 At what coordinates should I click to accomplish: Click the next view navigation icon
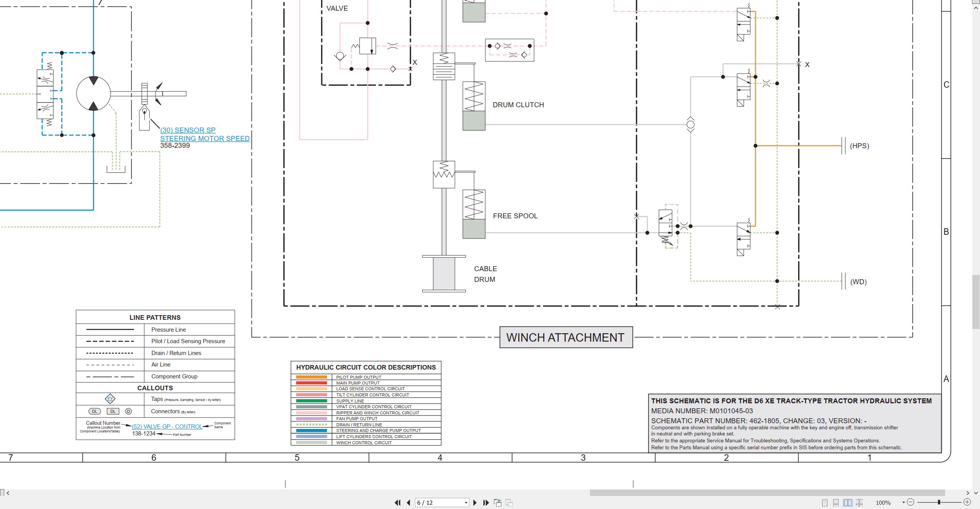(509, 502)
